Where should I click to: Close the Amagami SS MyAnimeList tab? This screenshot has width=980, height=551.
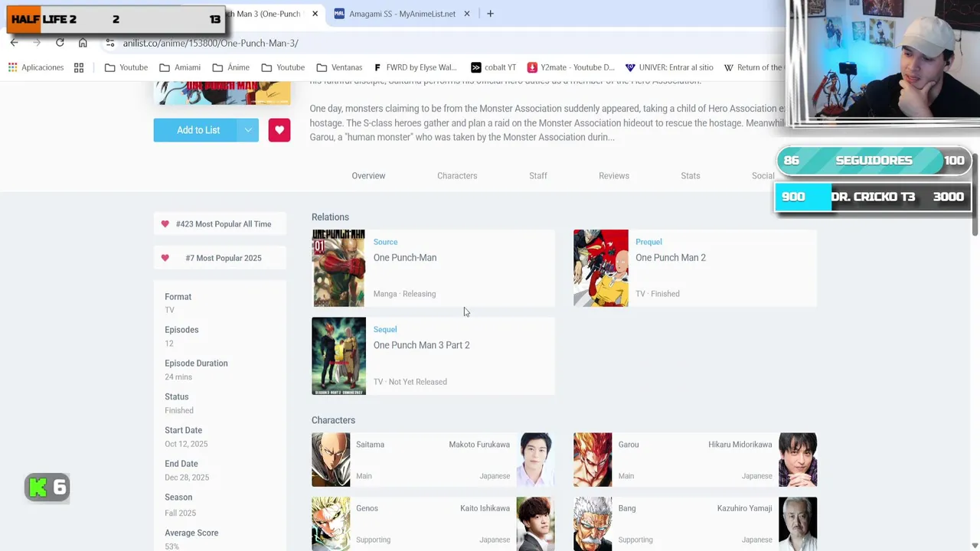click(x=466, y=14)
